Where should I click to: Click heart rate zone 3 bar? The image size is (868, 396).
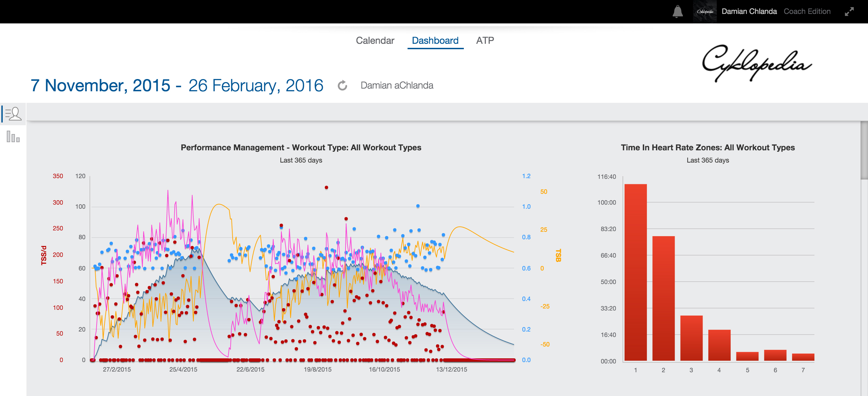(x=691, y=338)
